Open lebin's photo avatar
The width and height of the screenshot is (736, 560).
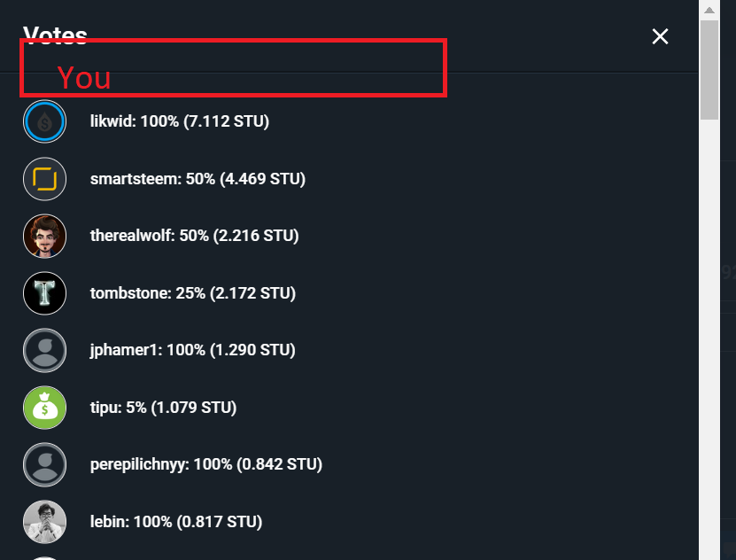click(44, 522)
